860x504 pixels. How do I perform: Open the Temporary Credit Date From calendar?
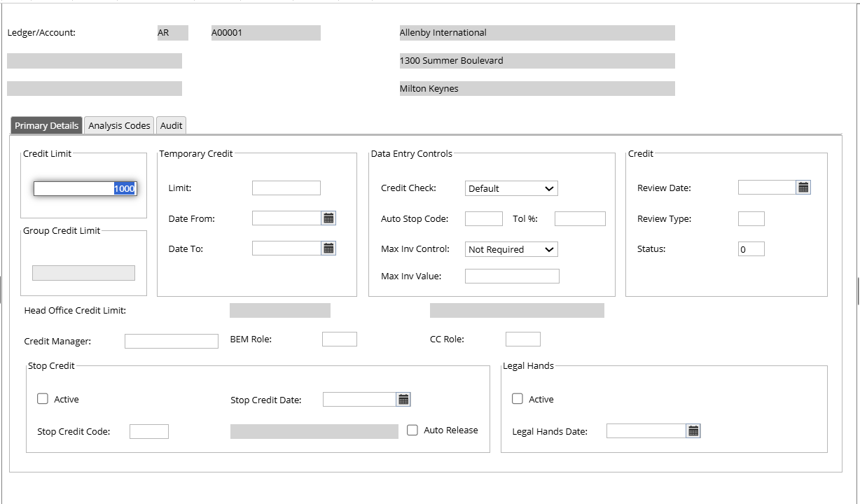pos(328,218)
